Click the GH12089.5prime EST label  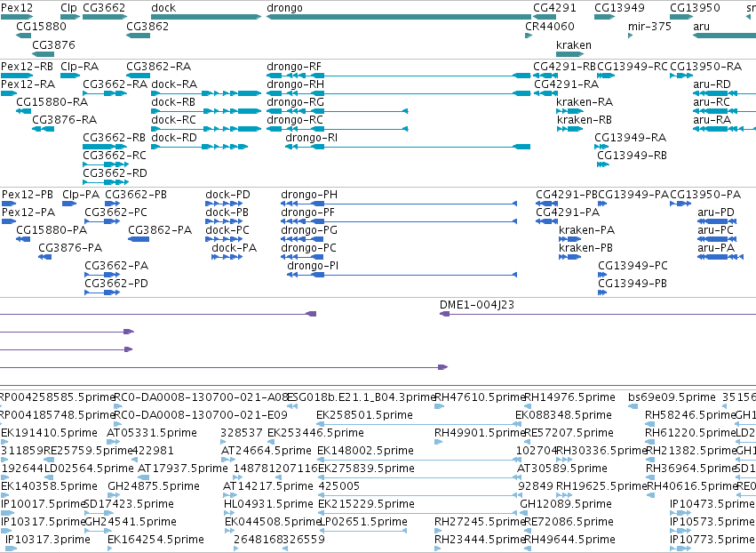pyautogui.click(x=566, y=504)
